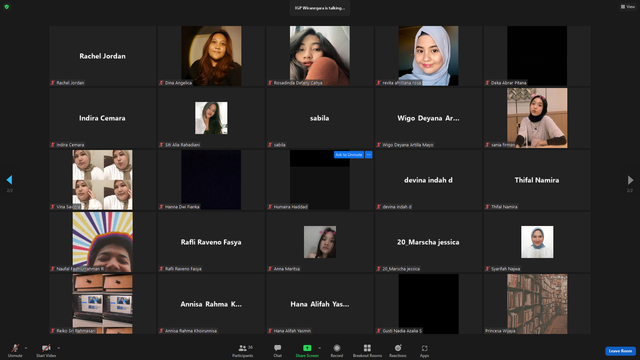Select Hana Alifah Yasmin's tile
This screenshot has width=640, height=360.
point(320,304)
